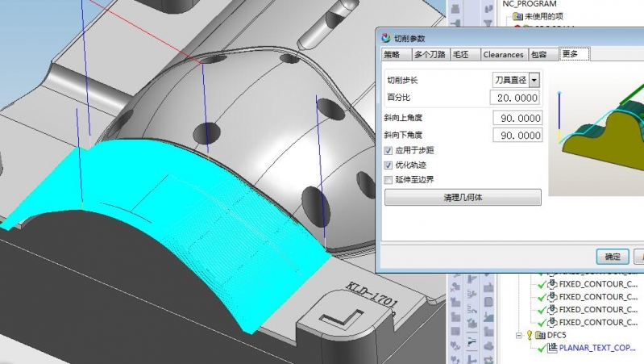Select the 未使用的项 tree item
Screen dimensions: 644x364
pyautogui.click(x=544, y=16)
